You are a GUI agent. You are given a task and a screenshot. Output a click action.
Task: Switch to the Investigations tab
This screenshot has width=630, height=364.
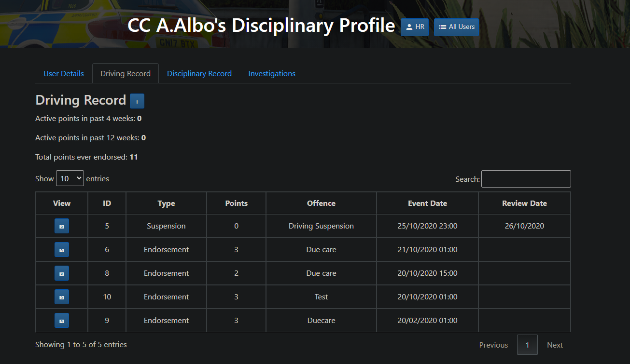pyautogui.click(x=272, y=74)
